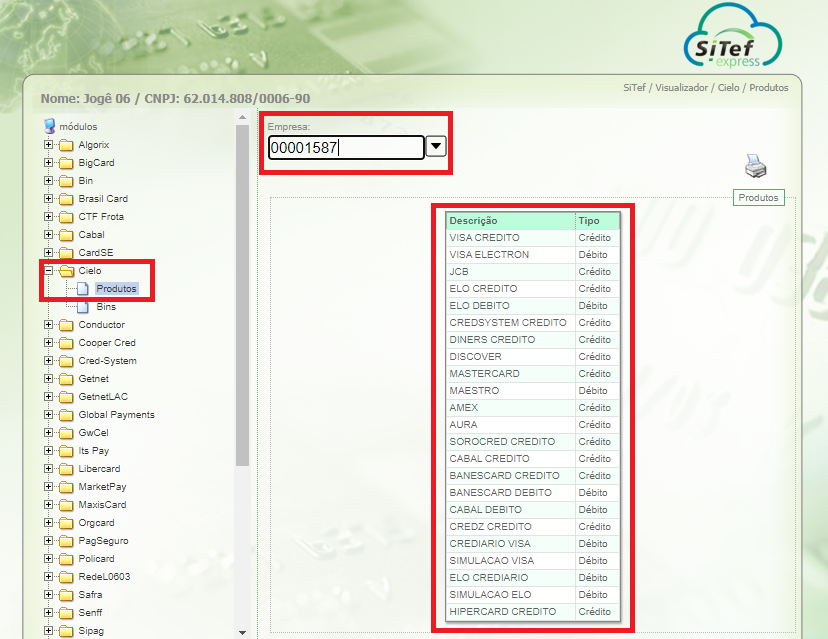
Task: Select the MaxisCard module label
Action: pyautogui.click(x=102, y=504)
